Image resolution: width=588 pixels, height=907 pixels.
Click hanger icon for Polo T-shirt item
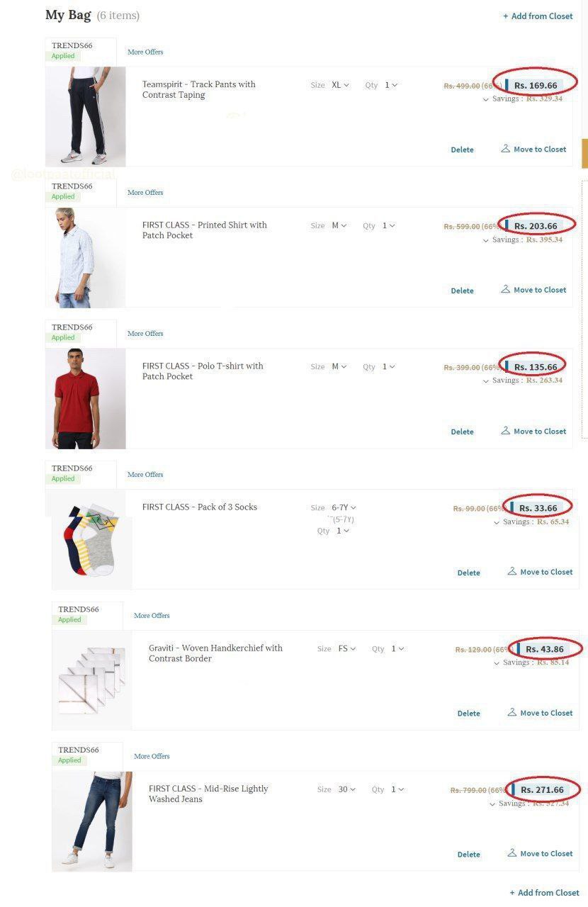(x=505, y=430)
